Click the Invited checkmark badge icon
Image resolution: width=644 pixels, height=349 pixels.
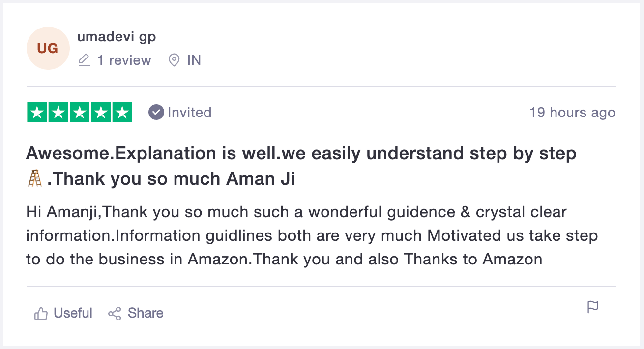(x=156, y=112)
